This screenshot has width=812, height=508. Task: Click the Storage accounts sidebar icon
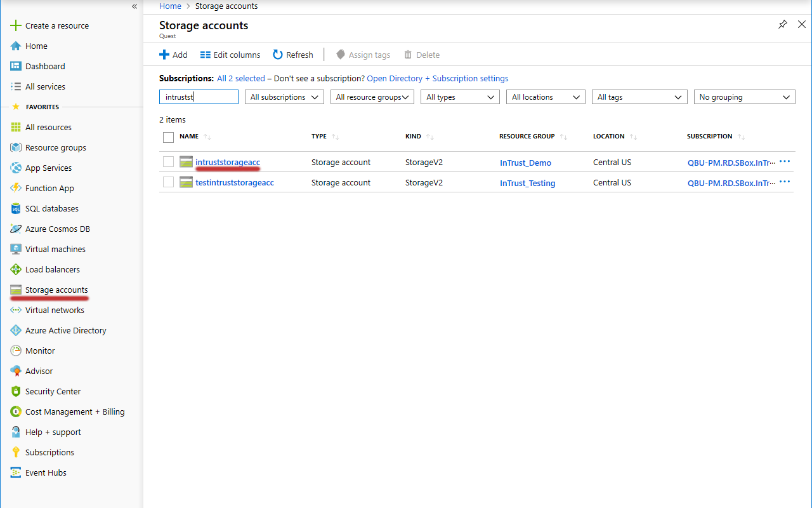pos(16,290)
